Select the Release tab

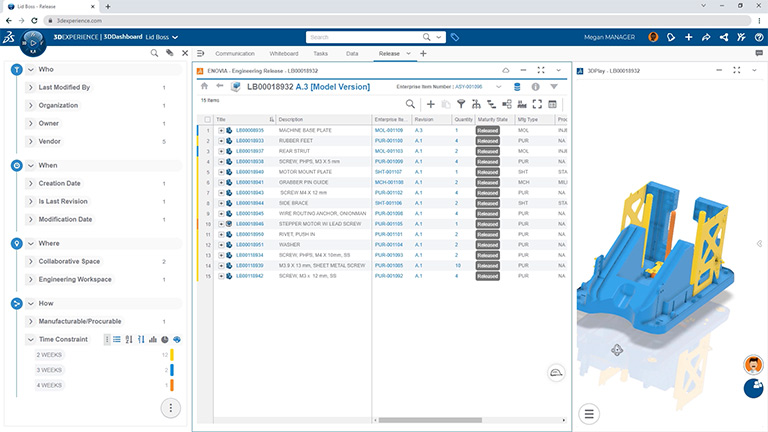click(x=389, y=53)
